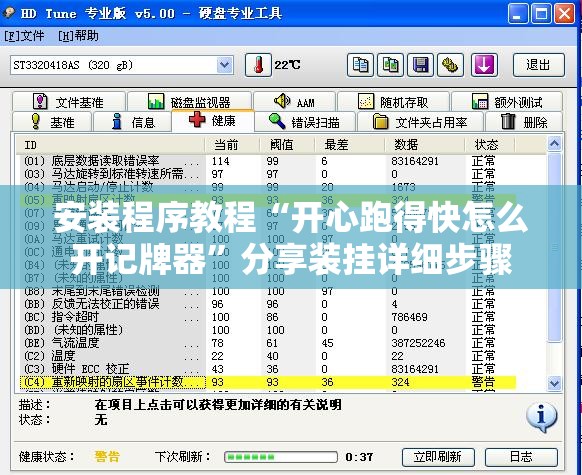Click the yellow 警告 health status text
This screenshot has width=582, height=475.
click(x=107, y=456)
